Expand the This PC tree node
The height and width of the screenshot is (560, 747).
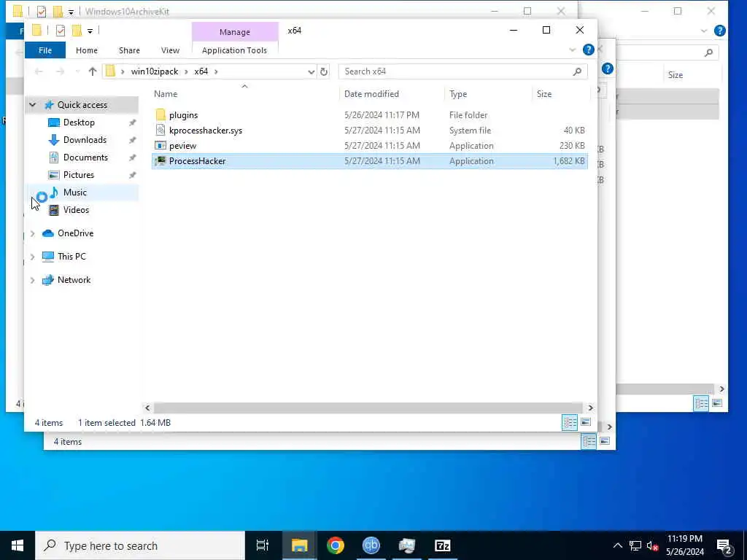[x=32, y=257]
